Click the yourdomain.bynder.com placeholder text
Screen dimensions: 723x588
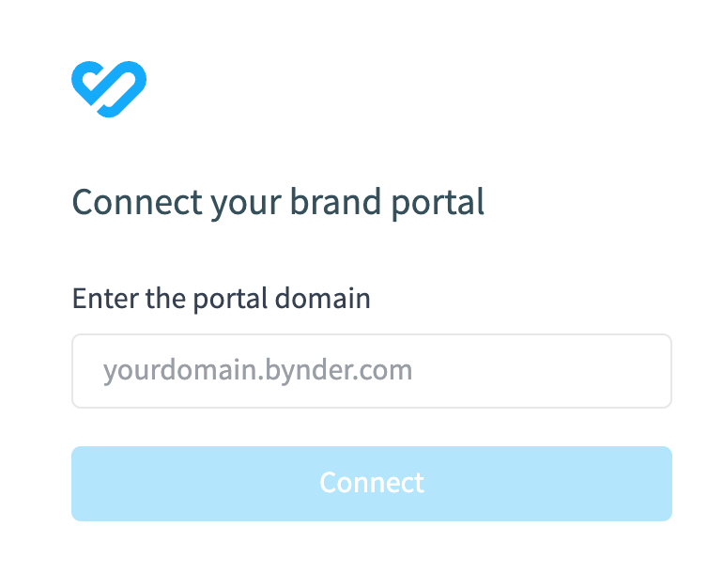257,370
